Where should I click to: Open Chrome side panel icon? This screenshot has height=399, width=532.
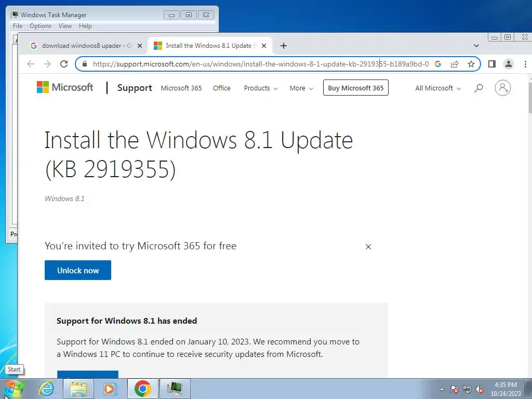click(491, 64)
